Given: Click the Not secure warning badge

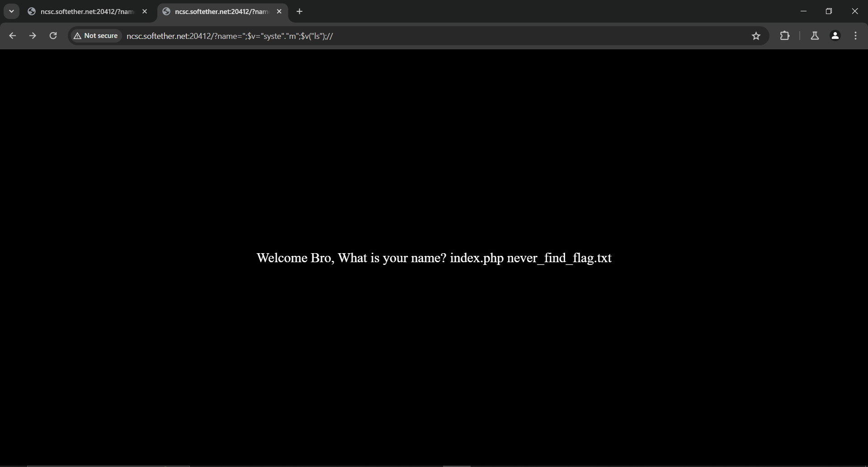Looking at the screenshot, I should [95, 35].
